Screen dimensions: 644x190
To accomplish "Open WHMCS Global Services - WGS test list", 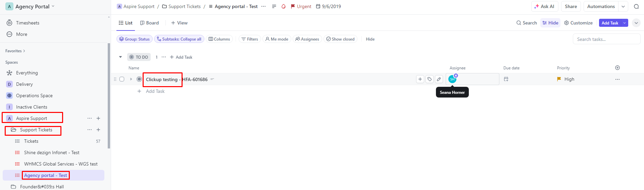I will pos(61,164).
